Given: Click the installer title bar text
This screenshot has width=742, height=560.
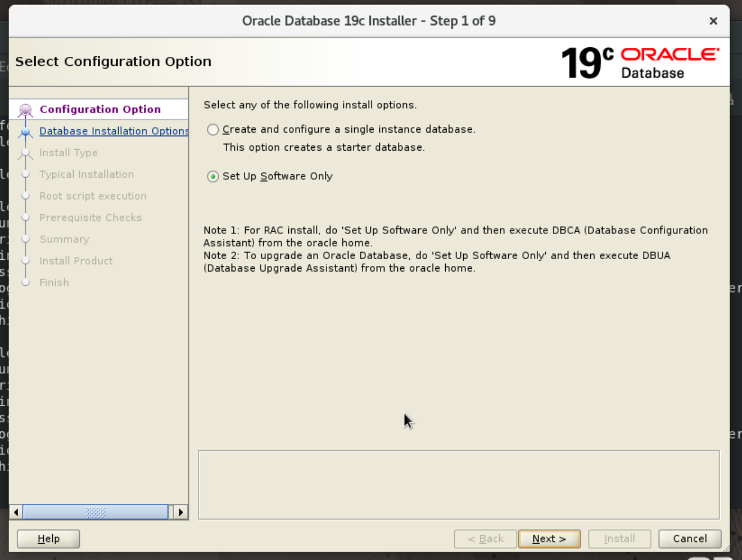Looking at the screenshot, I should pyautogui.click(x=369, y=21).
